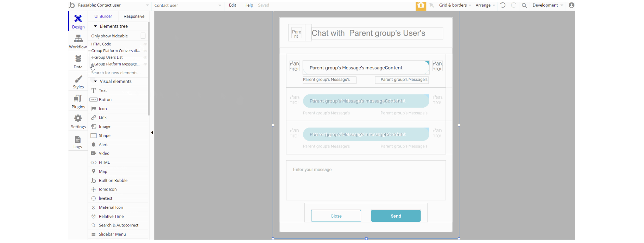
Task: Open the Logs section
Action: coord(78,142)
